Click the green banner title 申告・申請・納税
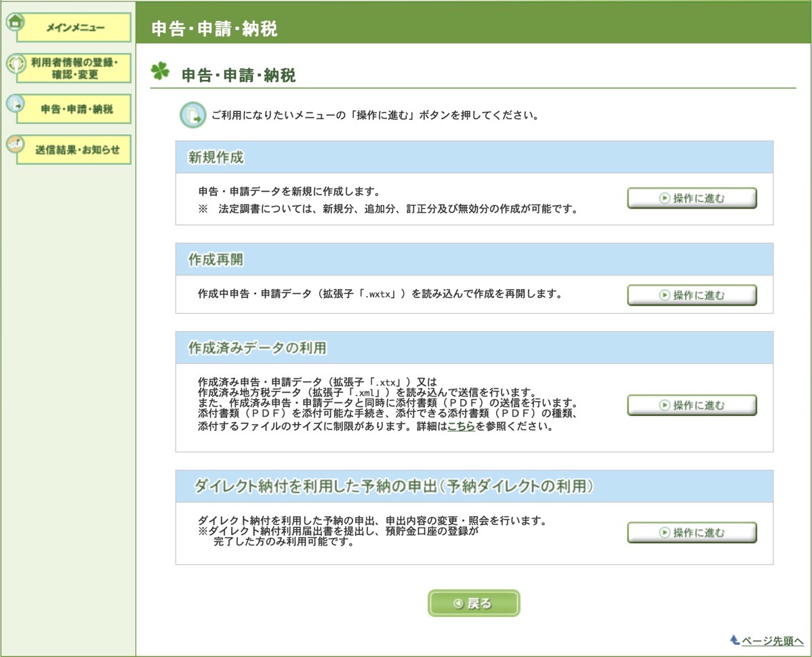Screen dimensions: 812x657 coord(214,28)
